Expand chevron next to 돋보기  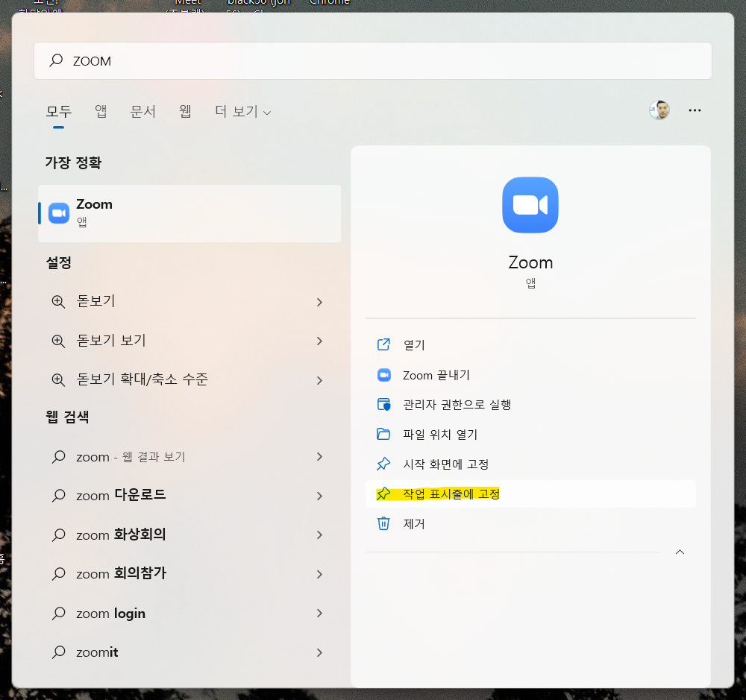[320, 302]
